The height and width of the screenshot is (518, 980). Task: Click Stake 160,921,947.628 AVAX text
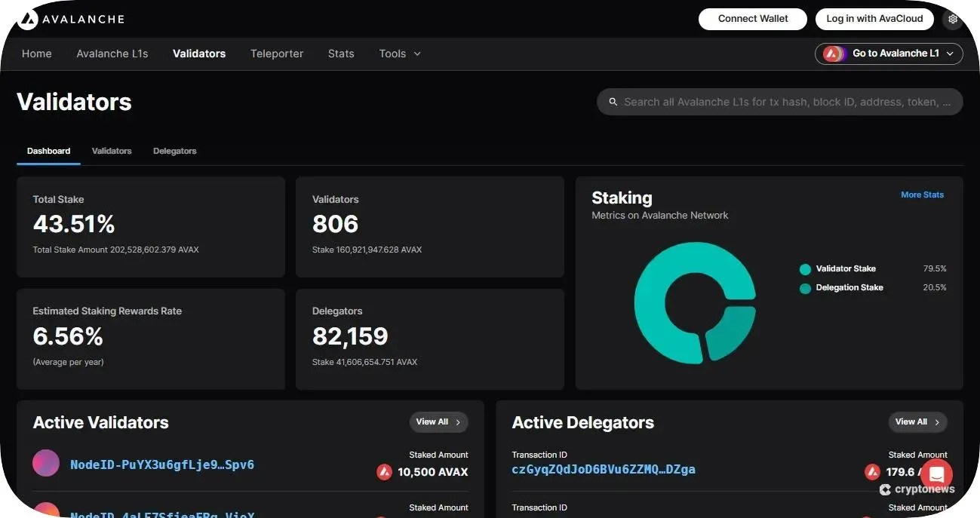(367, 250)
